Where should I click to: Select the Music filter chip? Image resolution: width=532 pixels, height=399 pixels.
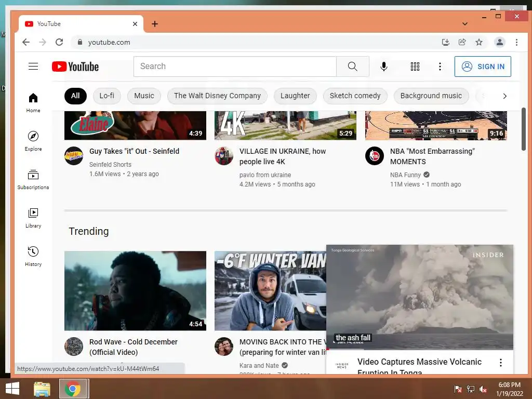coord(144,96)
